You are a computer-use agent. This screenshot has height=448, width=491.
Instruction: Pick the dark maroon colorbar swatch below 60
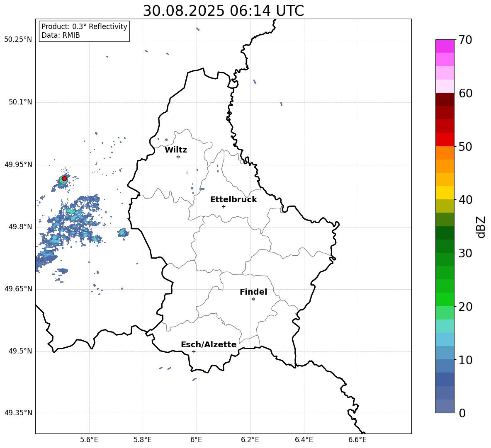[445, 99]
